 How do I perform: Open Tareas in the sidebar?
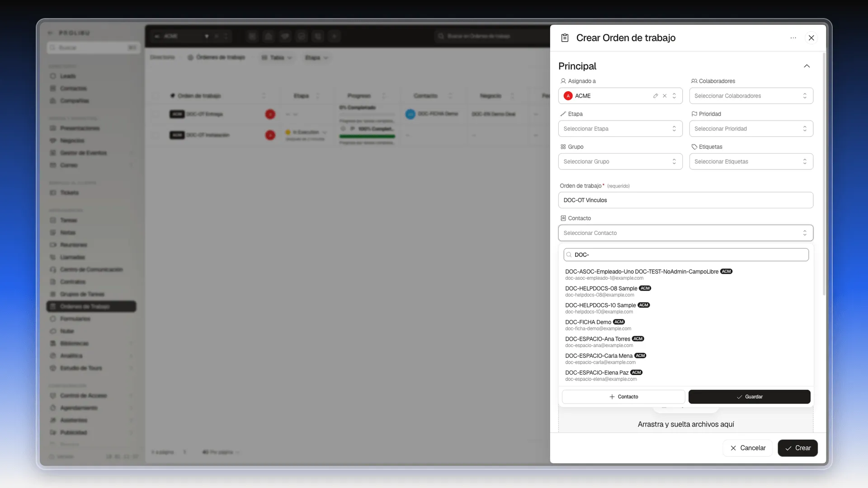(68, 220)
